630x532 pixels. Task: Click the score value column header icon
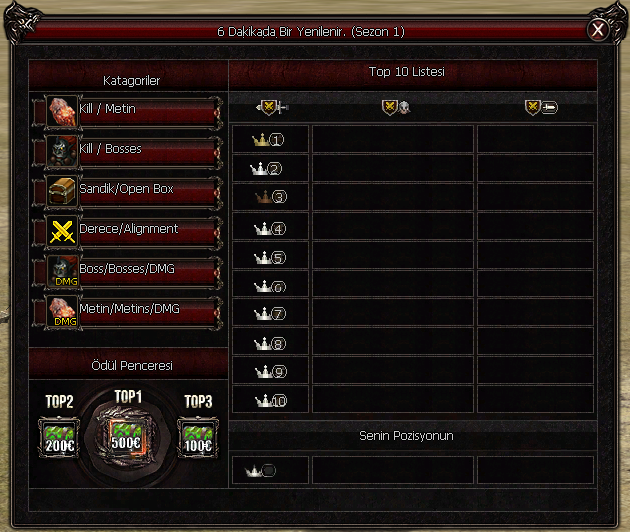(x=541, y=107)
